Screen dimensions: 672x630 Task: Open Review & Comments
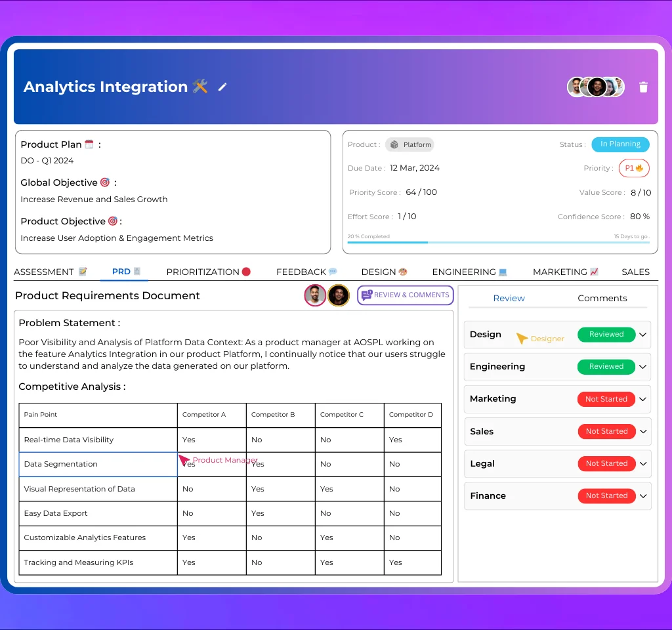click(405, 295)
